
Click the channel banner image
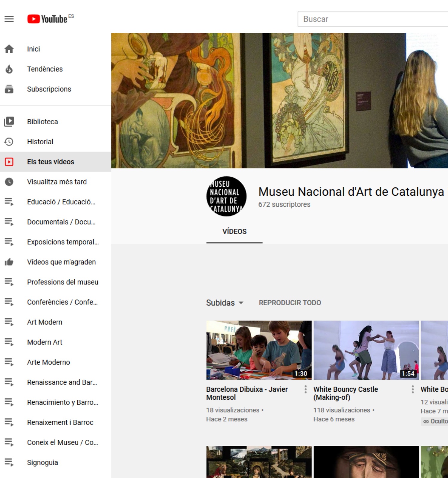pyautogui.click(x=280, y=100)
